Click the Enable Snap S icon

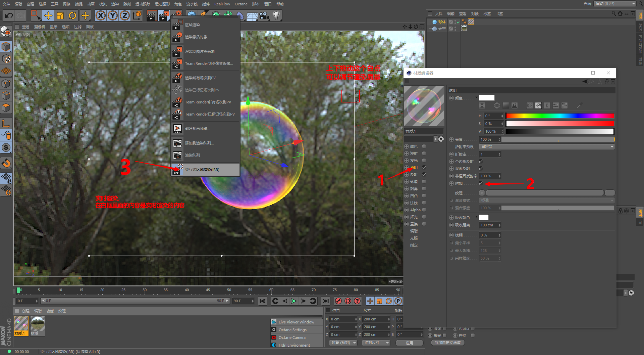tap(6, 147)
